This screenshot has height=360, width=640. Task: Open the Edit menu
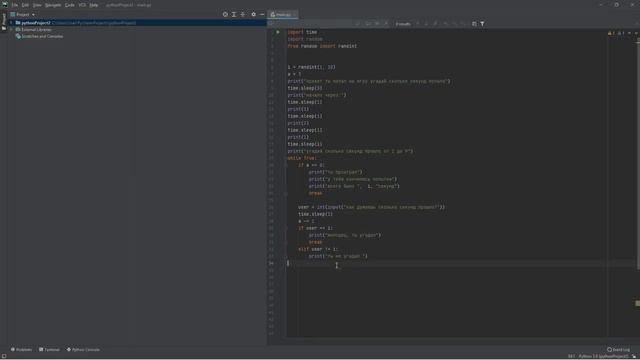pyautogui.click(x=25, y=5)
